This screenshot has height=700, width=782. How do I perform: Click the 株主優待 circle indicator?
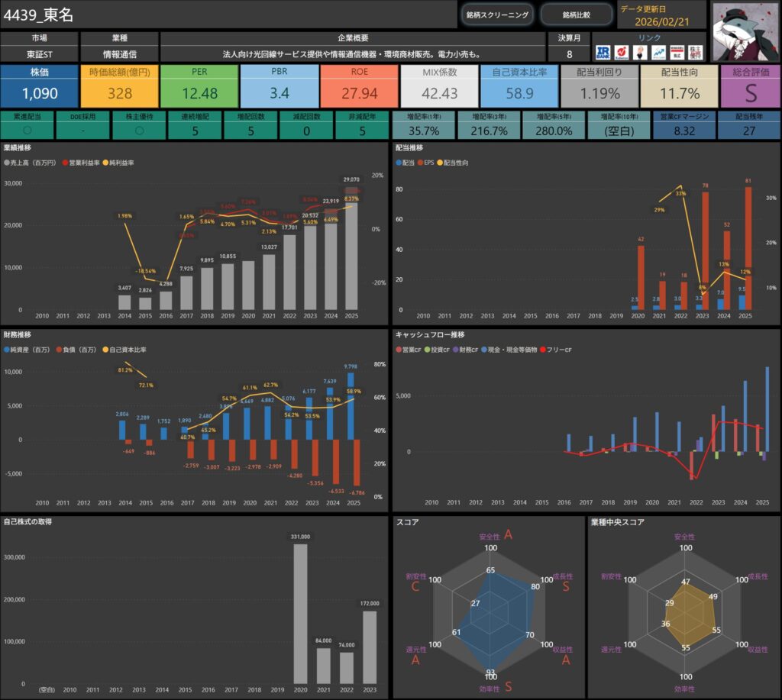(x=138, y=131)
